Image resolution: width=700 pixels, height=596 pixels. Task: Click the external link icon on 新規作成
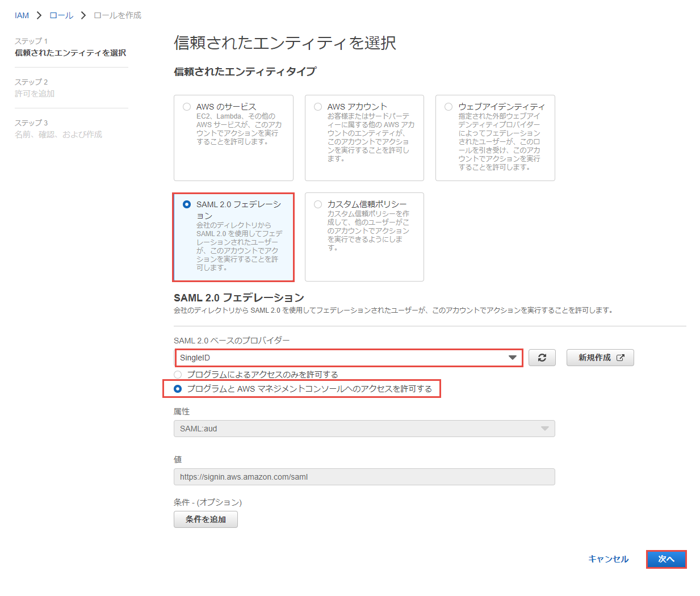621,358
